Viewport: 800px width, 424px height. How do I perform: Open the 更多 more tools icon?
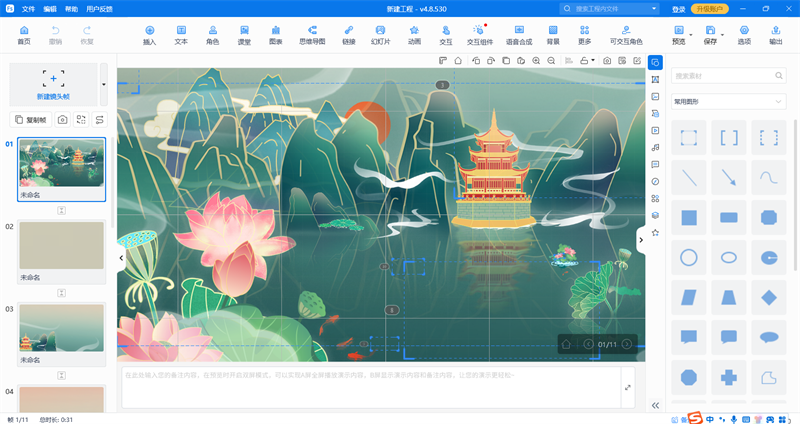click(x=585, y=35)
